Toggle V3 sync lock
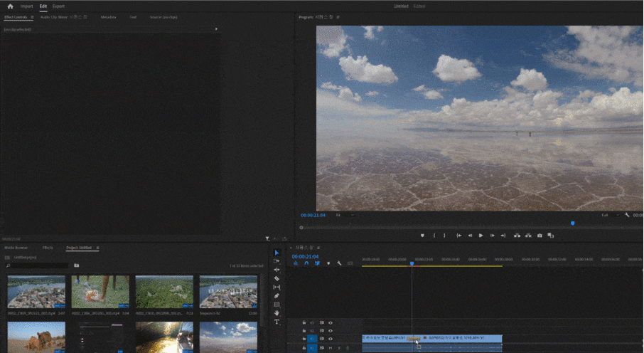The image size is (644, 353). (322, 323)
